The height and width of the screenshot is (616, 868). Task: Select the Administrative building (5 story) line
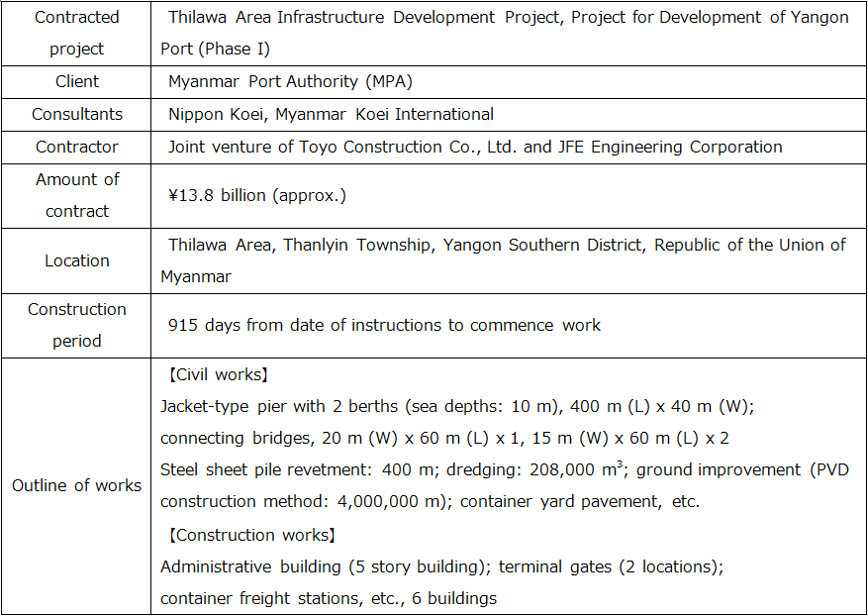(441, 567)
